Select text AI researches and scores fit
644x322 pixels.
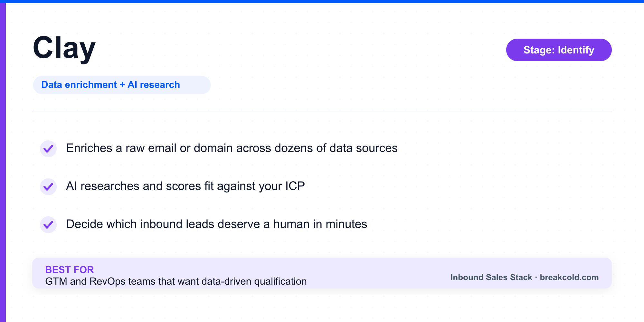point(140,186)
